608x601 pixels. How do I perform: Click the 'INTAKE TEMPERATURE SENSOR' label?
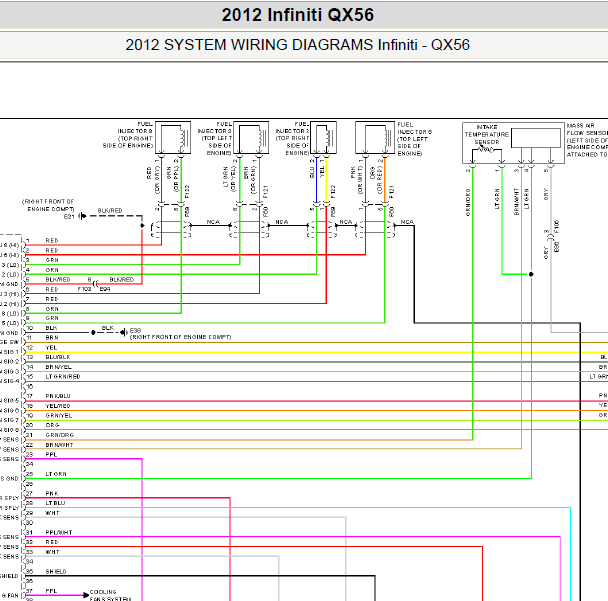pyautogui.click(x=487, y=135)
